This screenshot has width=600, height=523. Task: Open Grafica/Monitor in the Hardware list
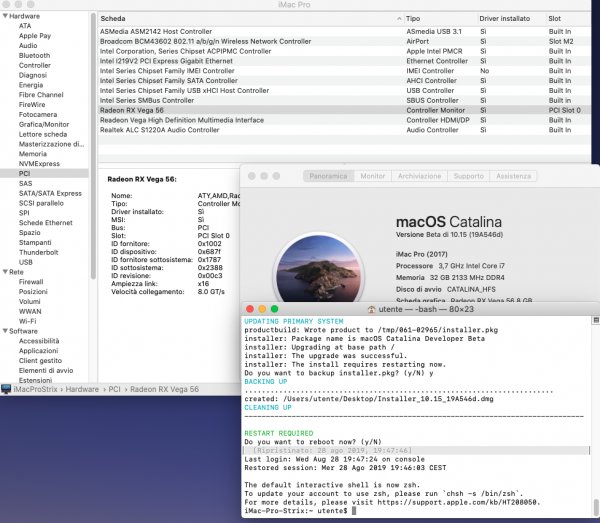[46, 124]
